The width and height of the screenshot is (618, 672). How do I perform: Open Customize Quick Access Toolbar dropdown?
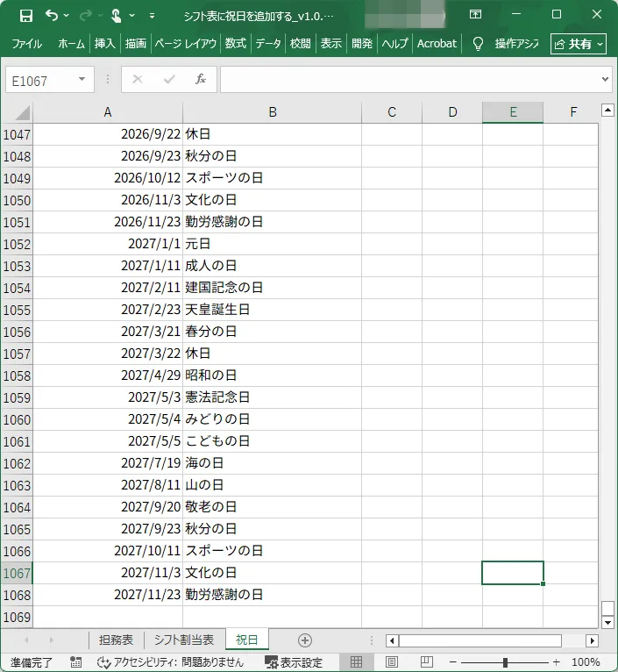152,17
